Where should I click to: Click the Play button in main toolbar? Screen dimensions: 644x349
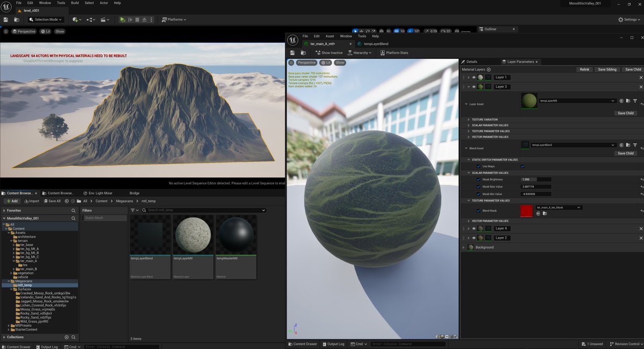point(122,20)
